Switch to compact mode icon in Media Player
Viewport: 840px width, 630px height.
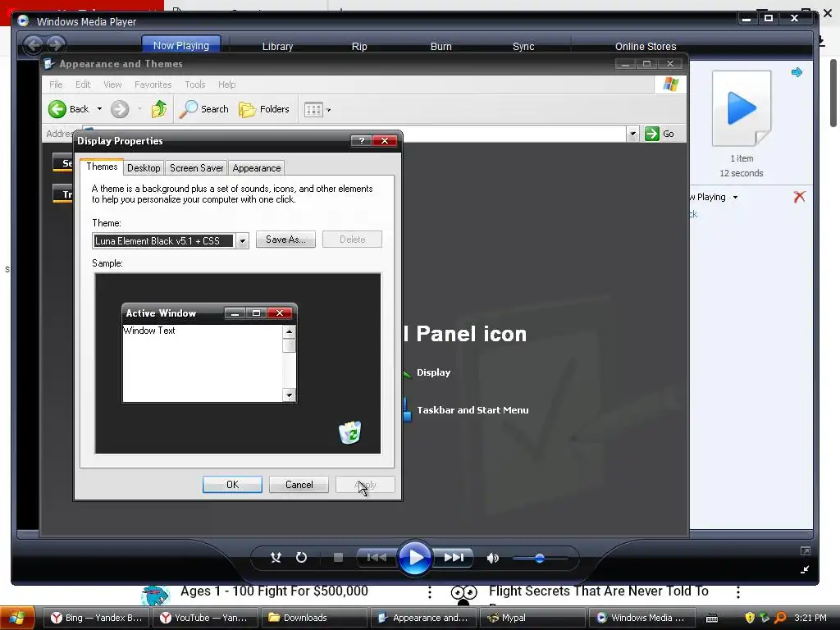point(805,569)
